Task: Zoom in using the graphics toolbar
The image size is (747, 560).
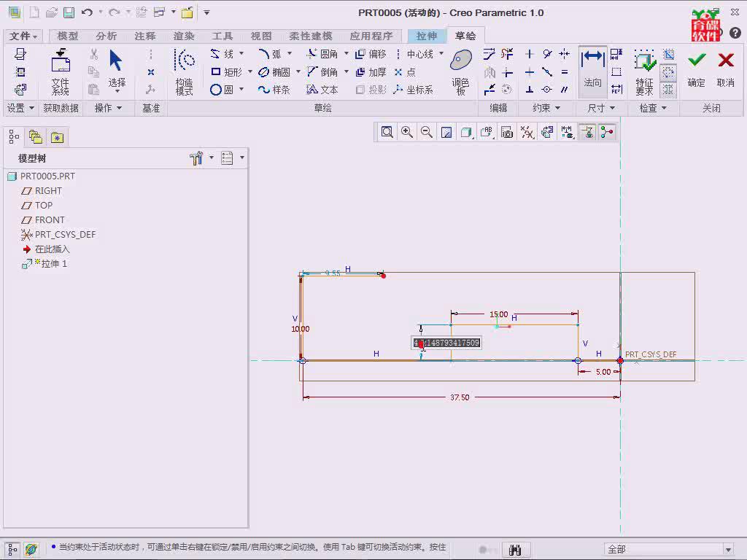Action: tap(407, 132)
